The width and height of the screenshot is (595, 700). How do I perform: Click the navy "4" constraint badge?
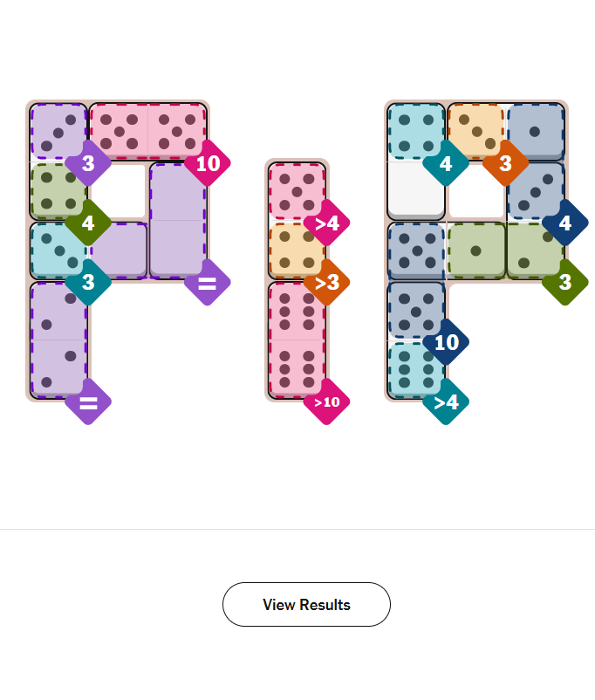(x=564, y=223)
